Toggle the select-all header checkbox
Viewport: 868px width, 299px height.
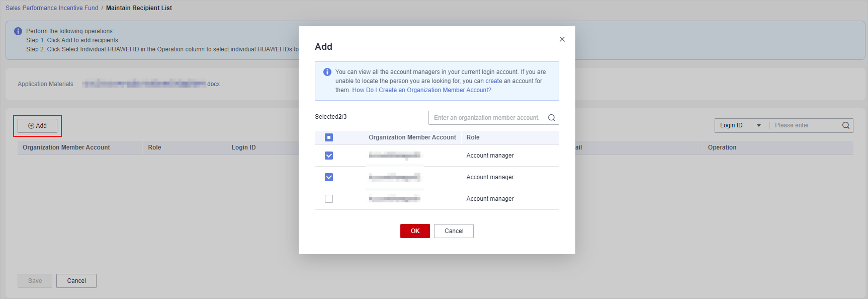click(x=329, y=137)
